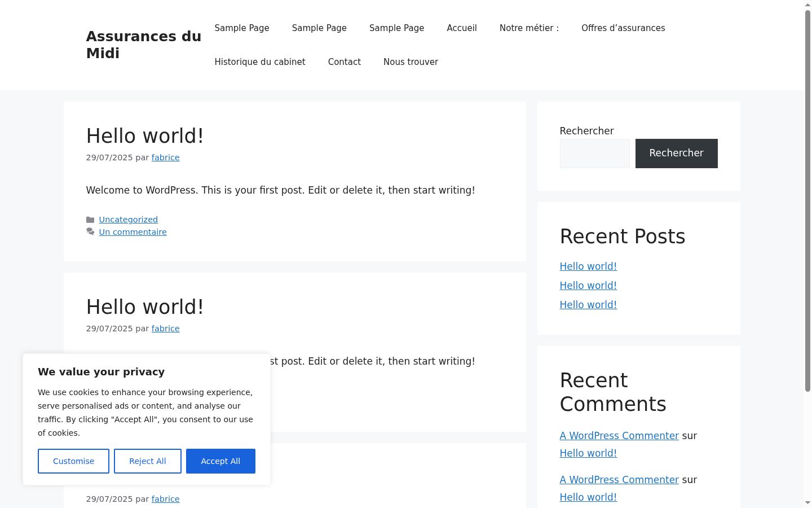
Task: Open the Accueil menu item
Action: pos(462,28)
